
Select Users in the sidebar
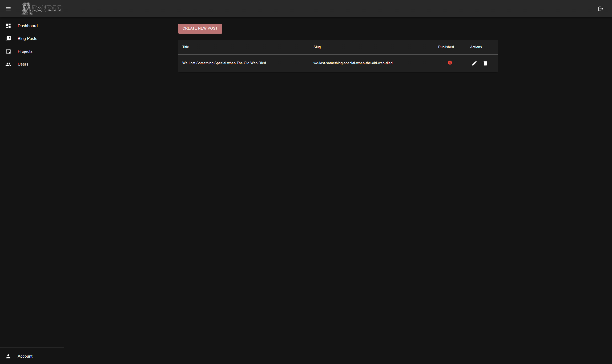pyautogui.click(x=23, y=64)
